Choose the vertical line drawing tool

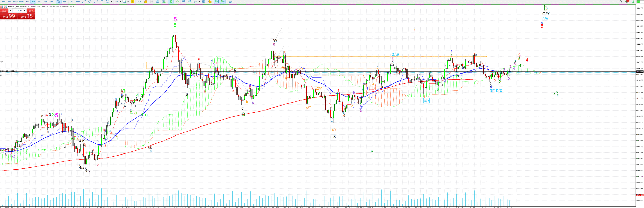pyautogui.click(x=72, y=2)
